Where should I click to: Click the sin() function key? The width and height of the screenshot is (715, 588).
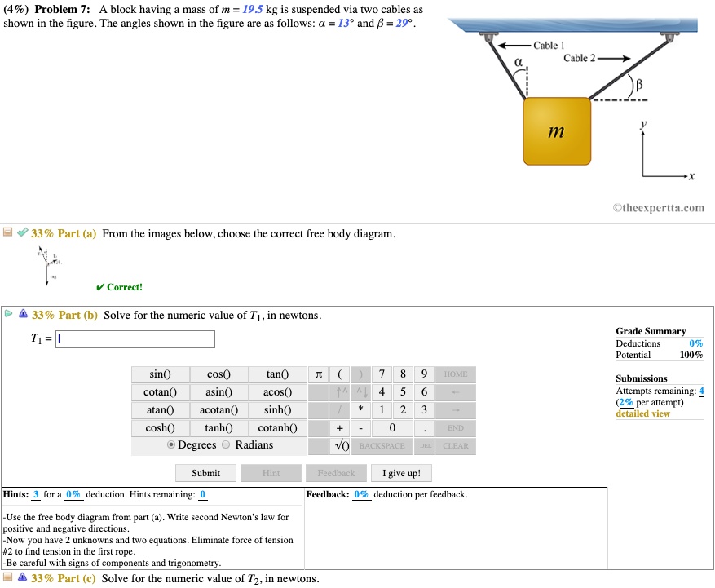click(159, 374)
